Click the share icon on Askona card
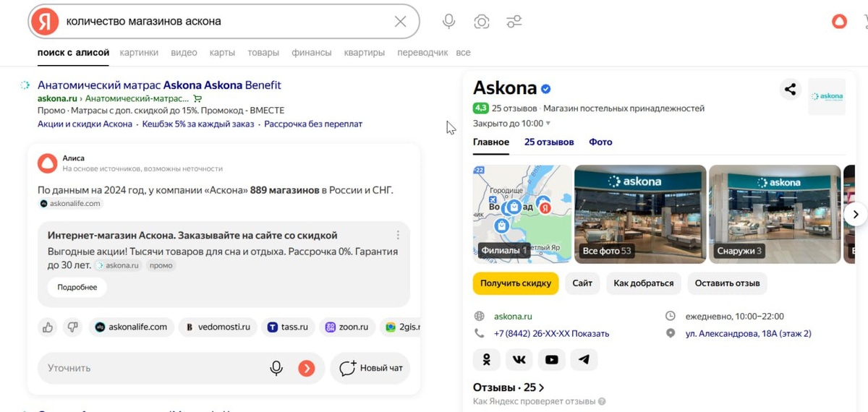868x412 pixels. (790, 90)
